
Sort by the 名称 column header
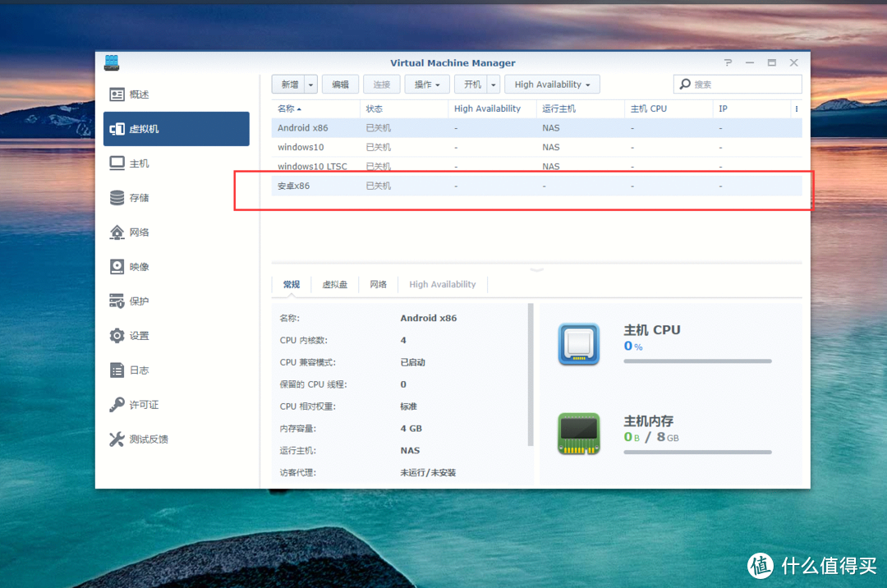[315, 108]
